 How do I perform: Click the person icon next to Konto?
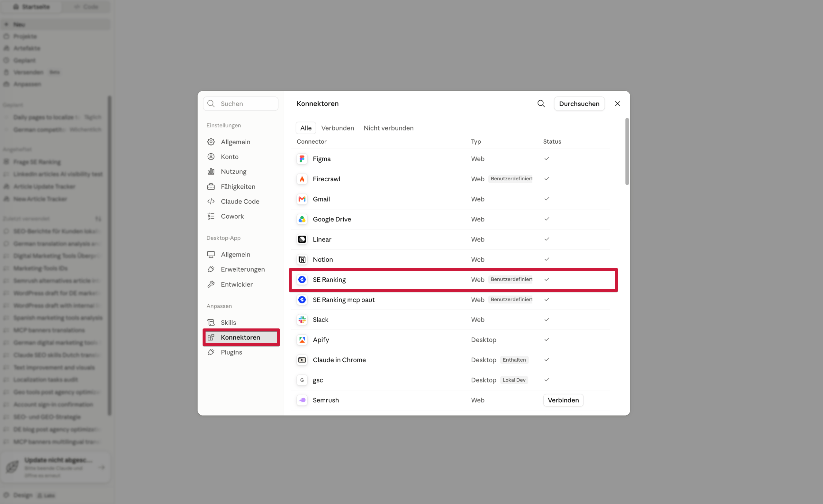tap(211, 157)
